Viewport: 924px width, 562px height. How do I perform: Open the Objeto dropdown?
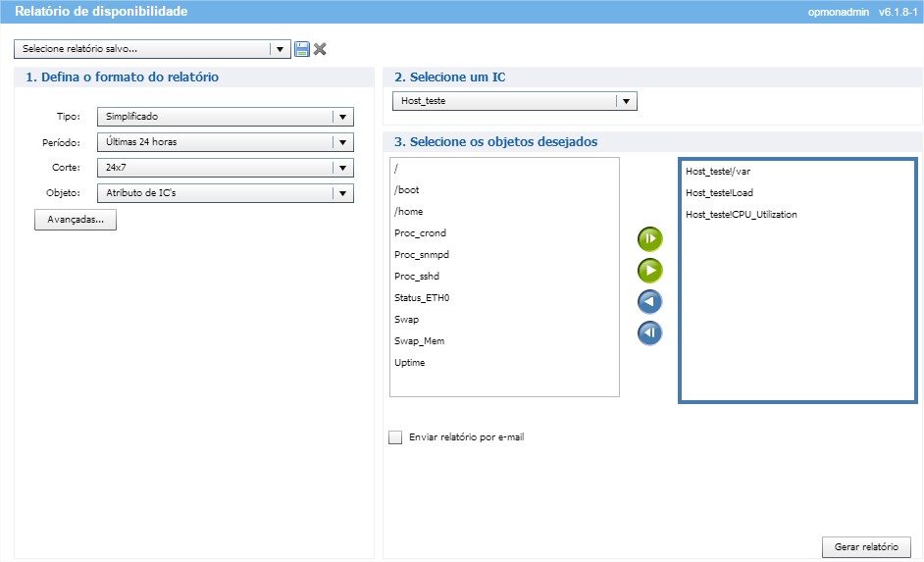point(342,193)
